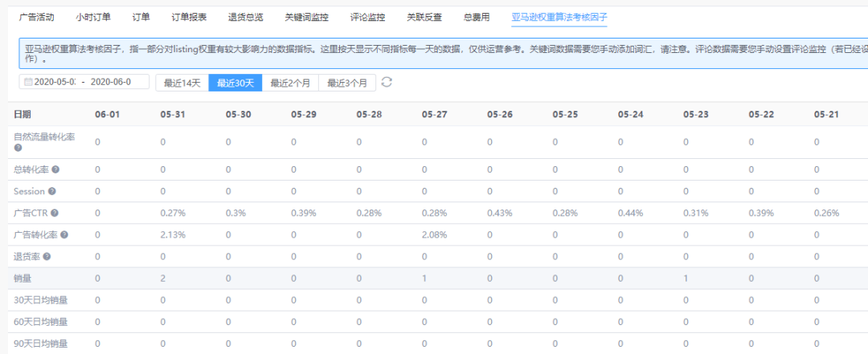Image resolution: width=868 pixels, height=354 pixels.
Task: Click 0.27% in 广告CTR row
Action: click(173, 213)
